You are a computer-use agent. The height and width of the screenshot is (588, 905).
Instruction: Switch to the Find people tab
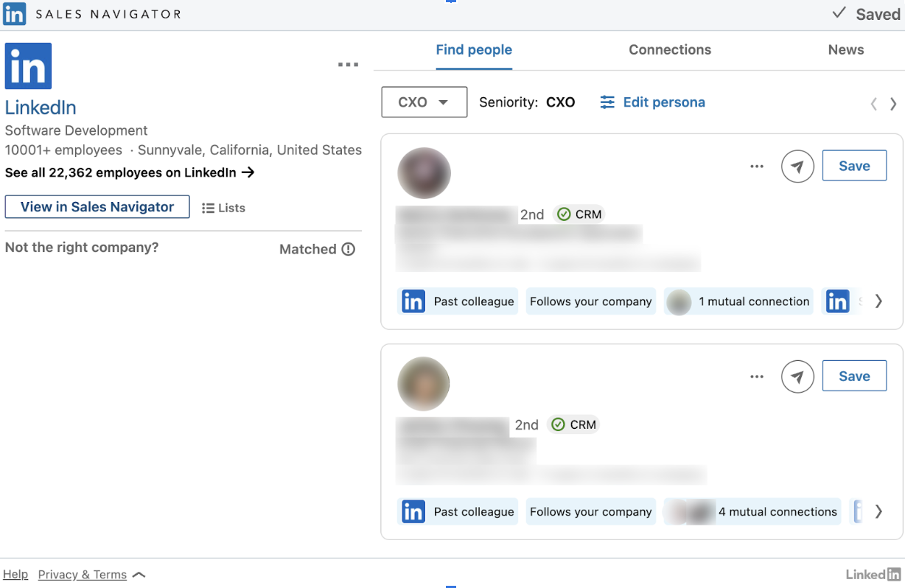coord(474,50)
